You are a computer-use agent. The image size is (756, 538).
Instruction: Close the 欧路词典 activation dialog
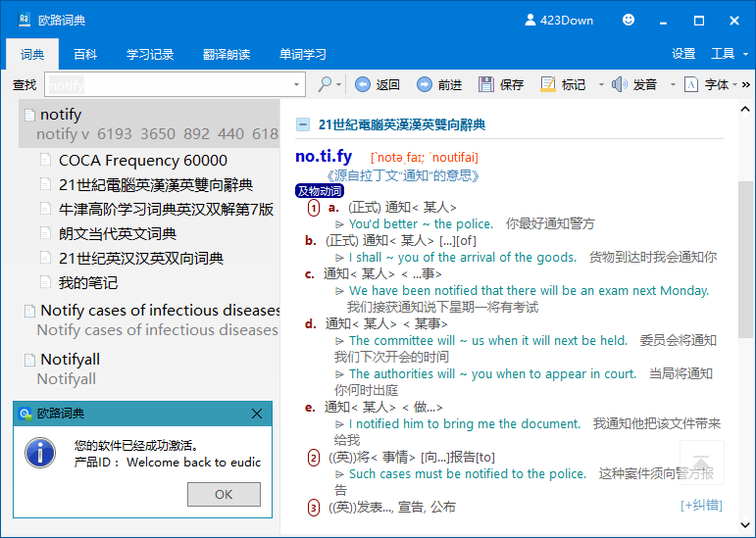click(257, 414)
